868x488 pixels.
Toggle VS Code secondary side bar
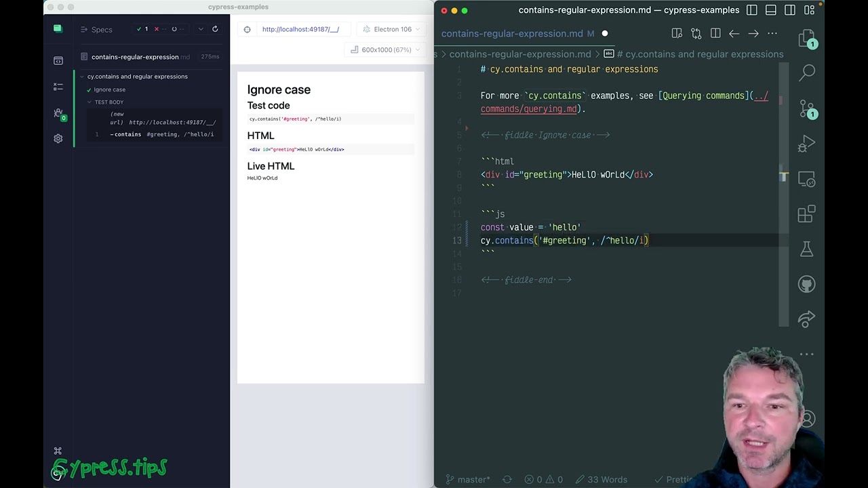[789, 10]
